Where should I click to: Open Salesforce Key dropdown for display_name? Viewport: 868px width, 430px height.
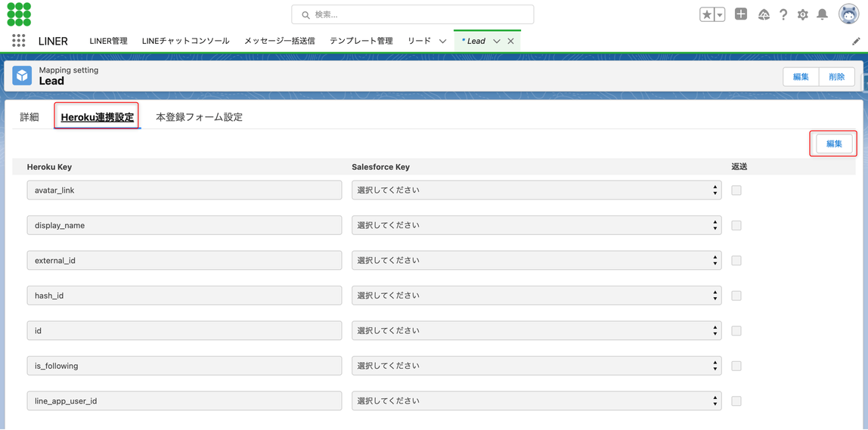click(536, 225)
